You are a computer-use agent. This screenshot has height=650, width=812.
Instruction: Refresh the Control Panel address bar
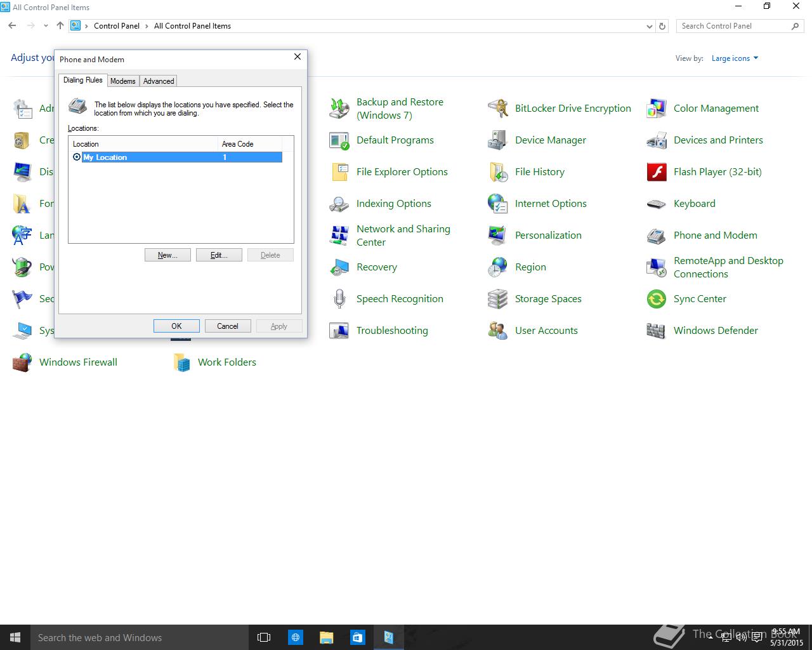(x=662, y=27)
